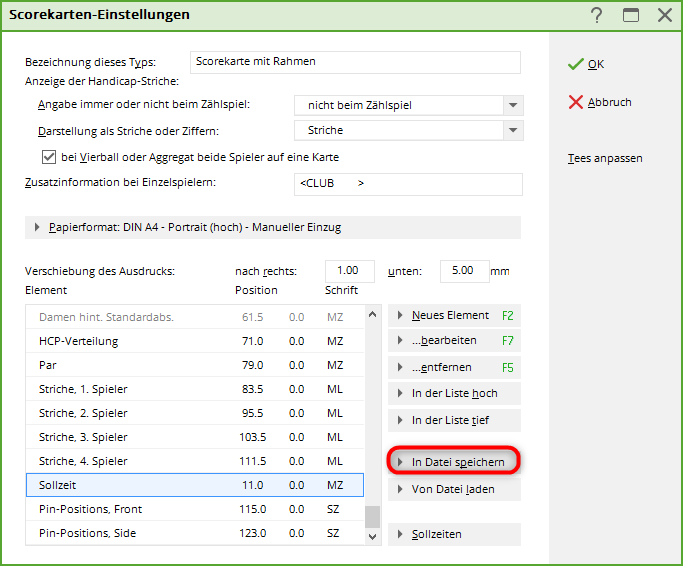This screenshot has width=683, height=566.
Task: Click the nach rechts offset field
Action: (x=349, y=271)
